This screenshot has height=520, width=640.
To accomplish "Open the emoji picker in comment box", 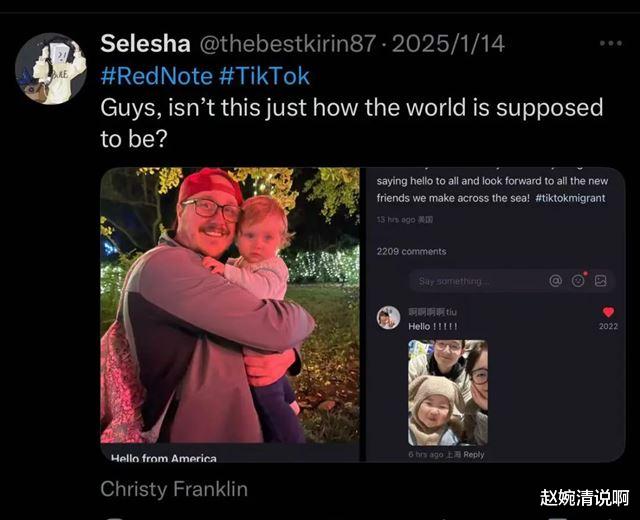I will coord(578,281).
